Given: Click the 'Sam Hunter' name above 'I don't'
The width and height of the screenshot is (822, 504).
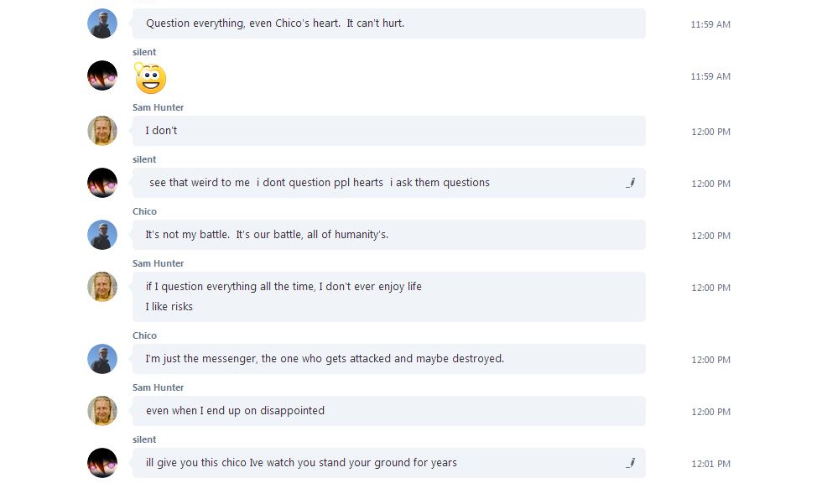Looking at the screenshot, I should [x=158, y=107].
